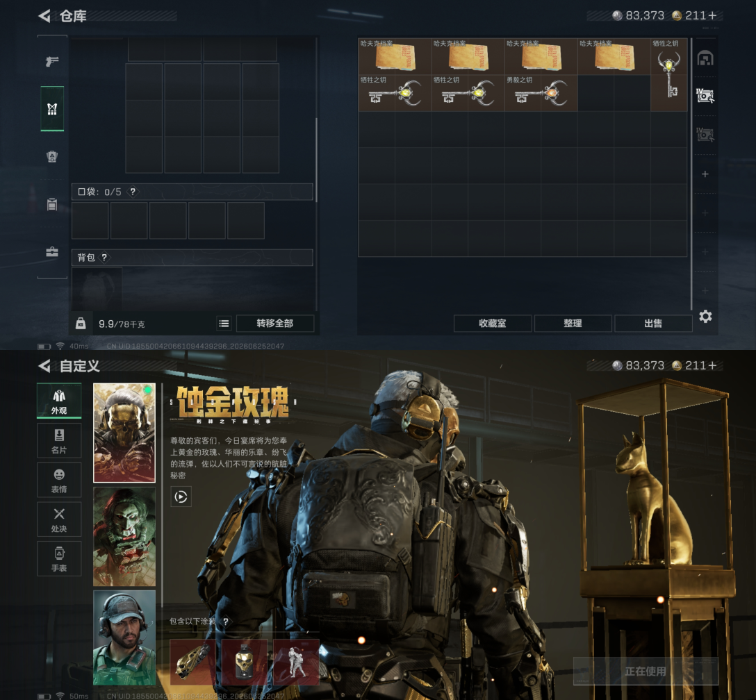This screenshot has height=700, width=756.
Task: Select the dimmed level IV key case
Action: 705,135
